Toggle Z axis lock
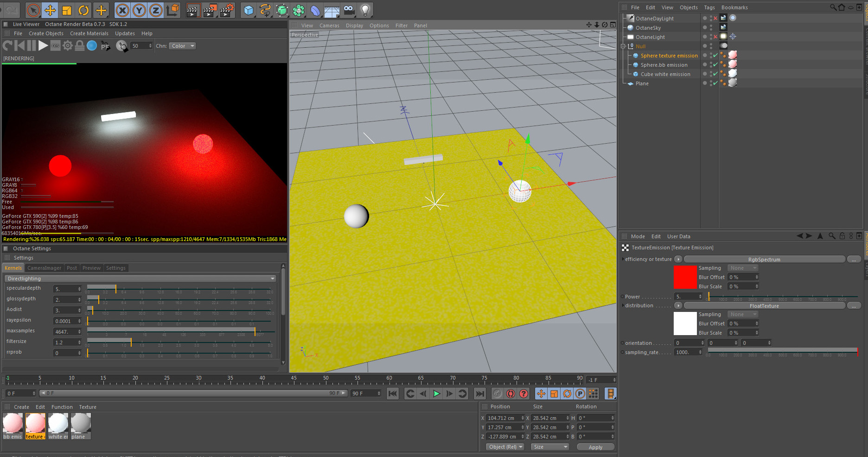This screenshot has width=868, height=457. [155, 10]
